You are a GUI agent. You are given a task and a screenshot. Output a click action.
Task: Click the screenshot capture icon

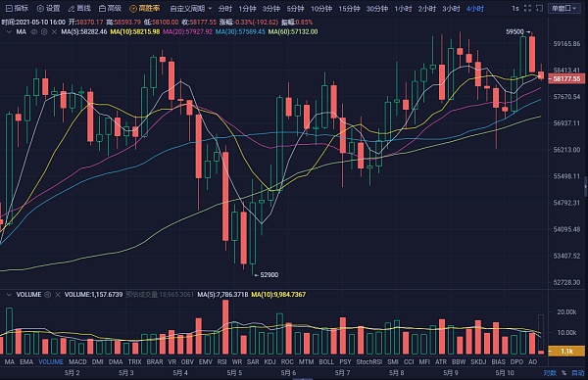pyautogui.click(x=540, y=8)
